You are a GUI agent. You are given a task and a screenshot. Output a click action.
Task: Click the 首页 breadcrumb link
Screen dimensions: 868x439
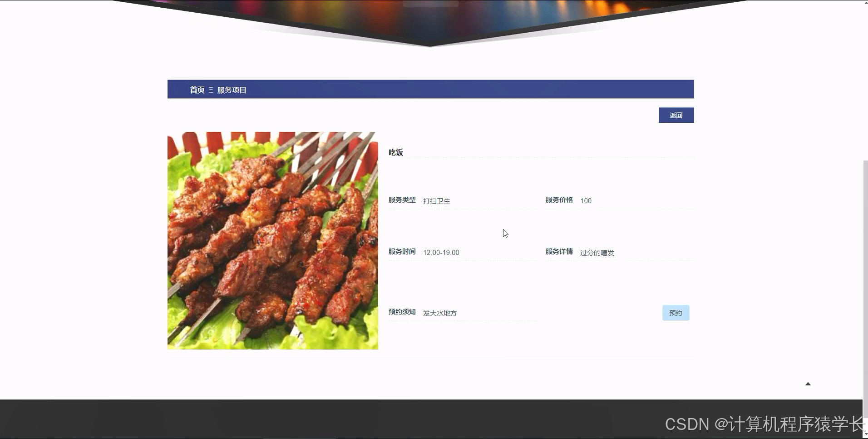click(x=197, y=90)
